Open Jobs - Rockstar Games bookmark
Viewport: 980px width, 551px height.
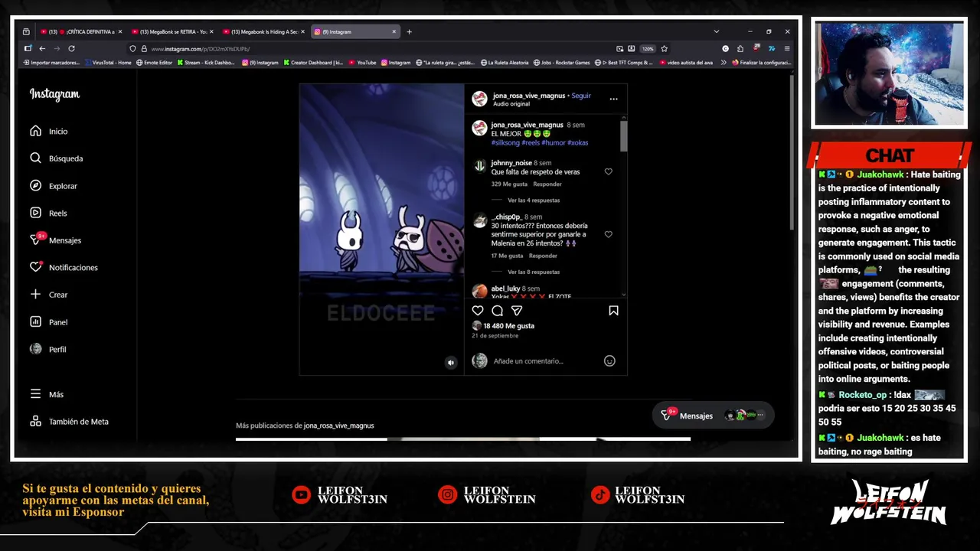[561, 63]
